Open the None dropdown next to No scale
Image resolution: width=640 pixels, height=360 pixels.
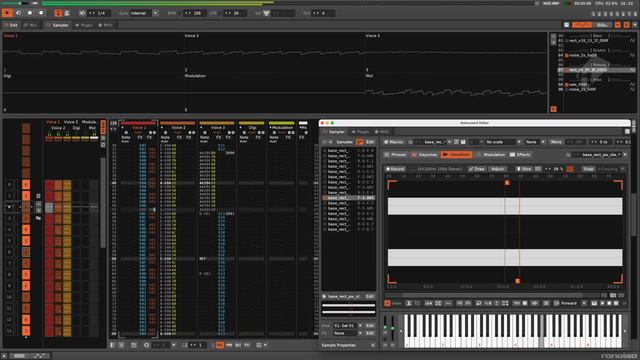click(535, 142)
